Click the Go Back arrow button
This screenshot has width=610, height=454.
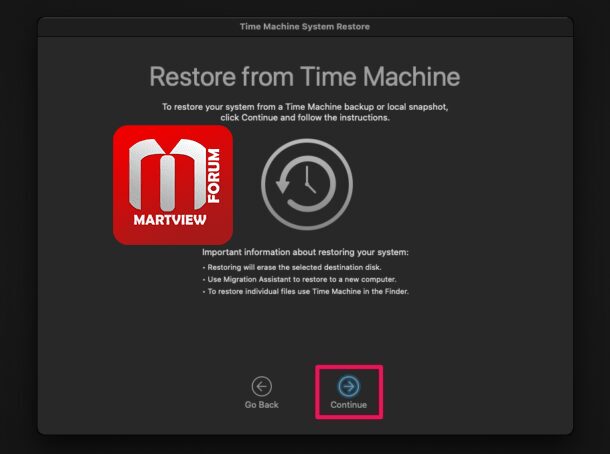pos(261,387)
